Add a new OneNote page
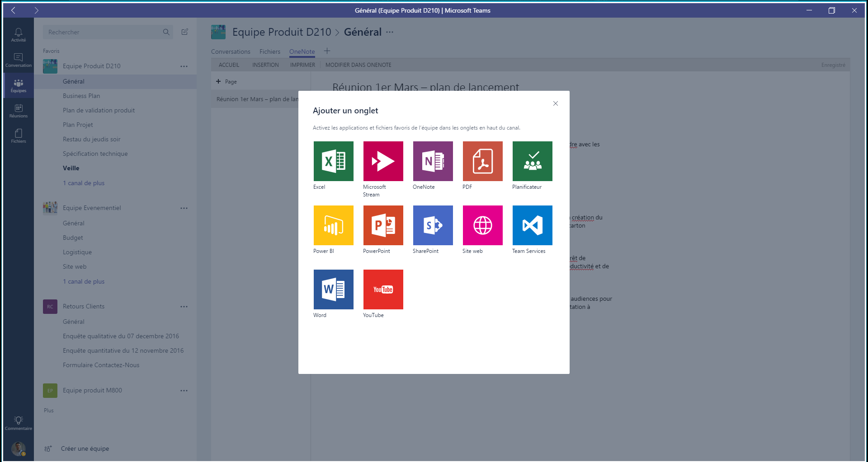The height and width of the screenshot is (462, 868). 226,82
